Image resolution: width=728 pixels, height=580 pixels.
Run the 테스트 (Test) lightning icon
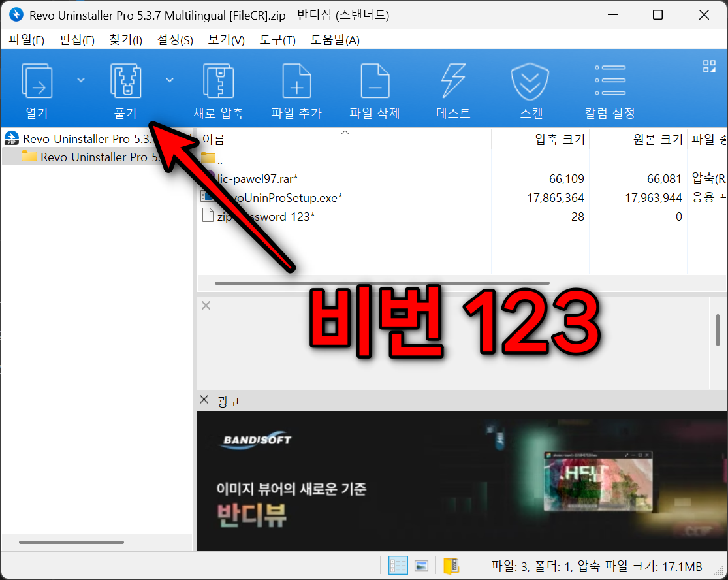(x=453, y=81)
